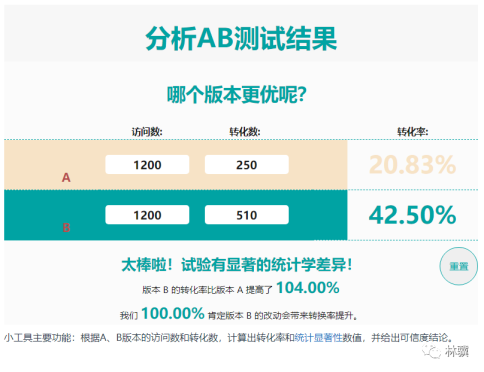484x372 pixels.
Task: Focus version A visits field showing 1200
Action: pos(147,165)
